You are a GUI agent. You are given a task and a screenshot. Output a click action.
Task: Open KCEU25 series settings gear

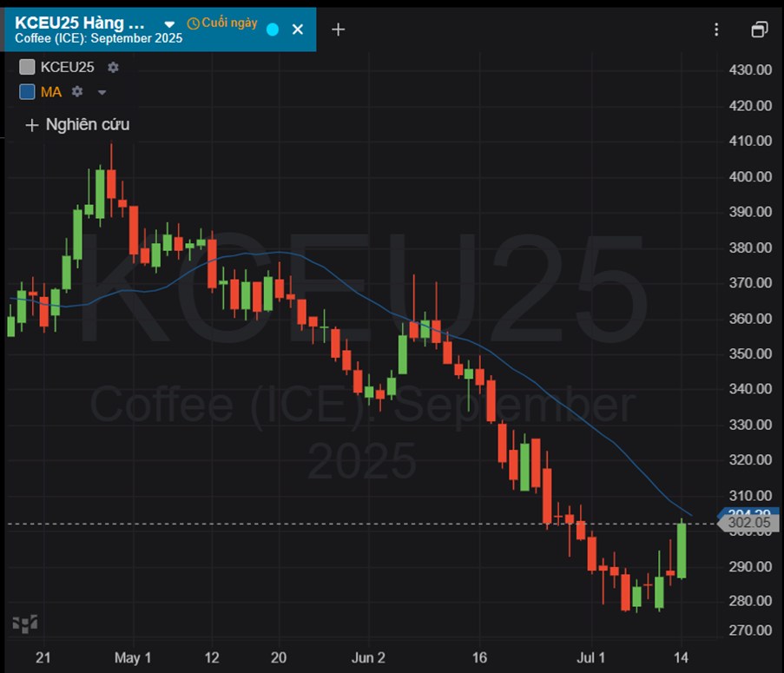click(x=113, y=67)
